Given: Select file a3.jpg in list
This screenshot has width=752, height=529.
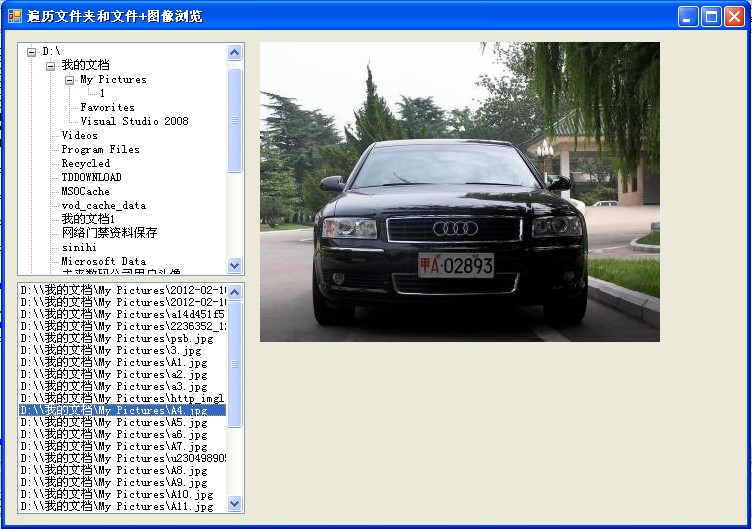Looking at the screenshot, I should (x=122, y=387).
